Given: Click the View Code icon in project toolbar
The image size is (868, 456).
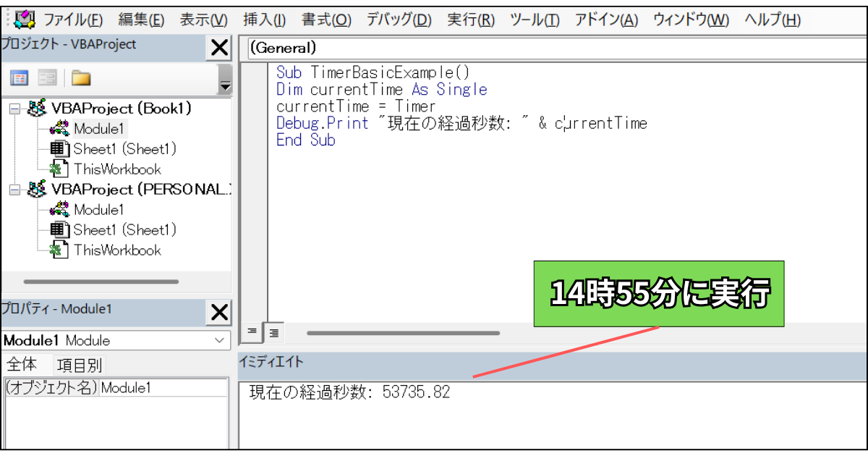Looking at the screenshot, I should pyautogui.click(x=19, y=78).
